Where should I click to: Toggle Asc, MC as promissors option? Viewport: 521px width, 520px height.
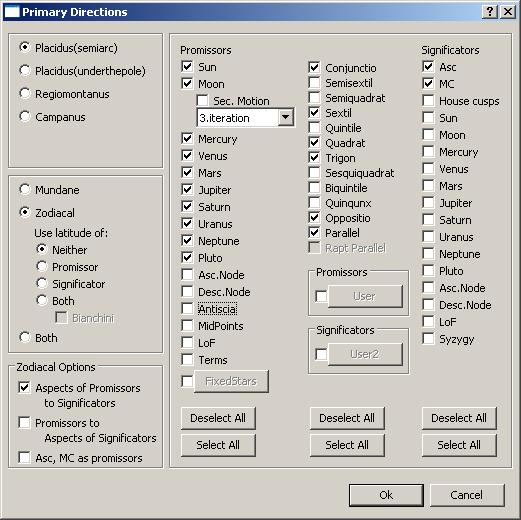(24, 458)
